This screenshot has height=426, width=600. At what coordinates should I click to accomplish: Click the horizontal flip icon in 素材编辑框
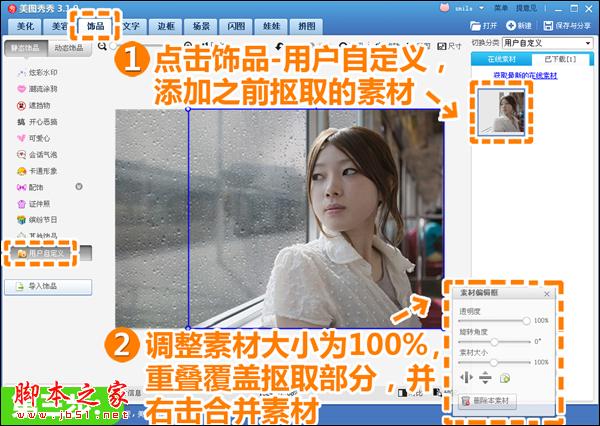pyautogui.click(x=466, y=378)
